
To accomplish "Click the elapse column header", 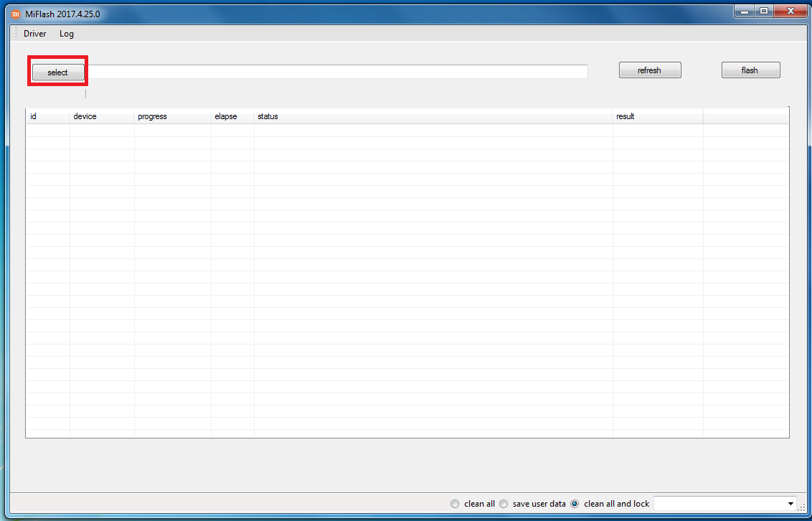I will 232,116.
